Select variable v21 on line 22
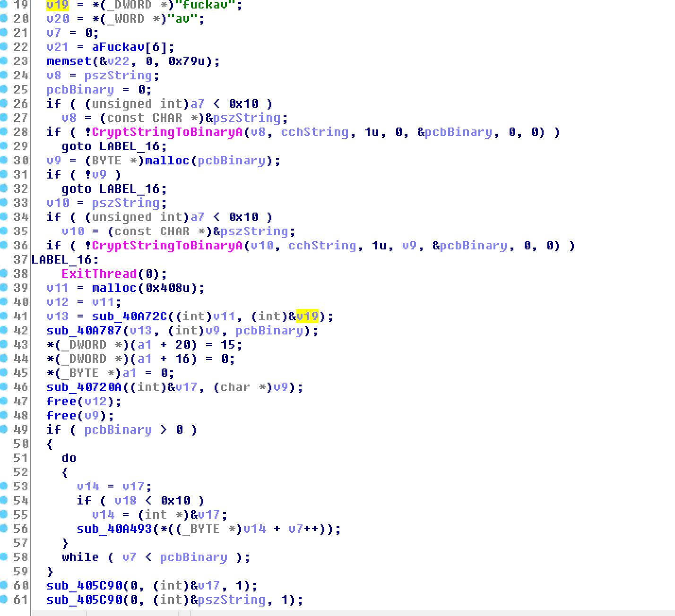The width and height of the screenshot is (675, 616). pyautogui.click(x=58, y=47)
